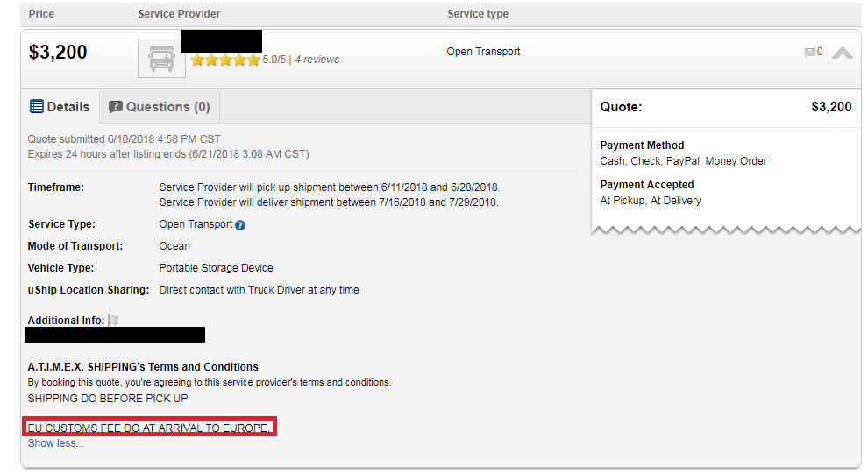Click the redacted provider name above the stars
This screenshot has height=474, width=868.
pos(220,40)
